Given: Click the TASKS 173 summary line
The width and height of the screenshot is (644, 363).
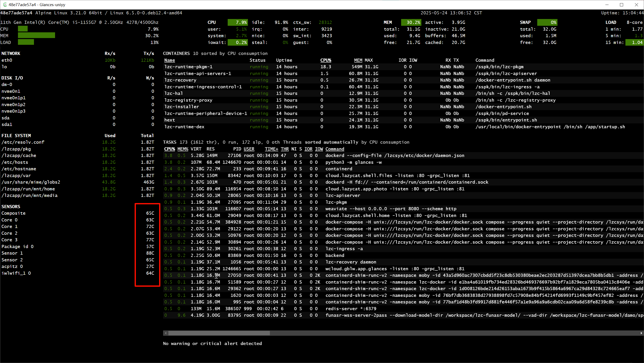Looking at the screenshot, I should pos(286,142).
